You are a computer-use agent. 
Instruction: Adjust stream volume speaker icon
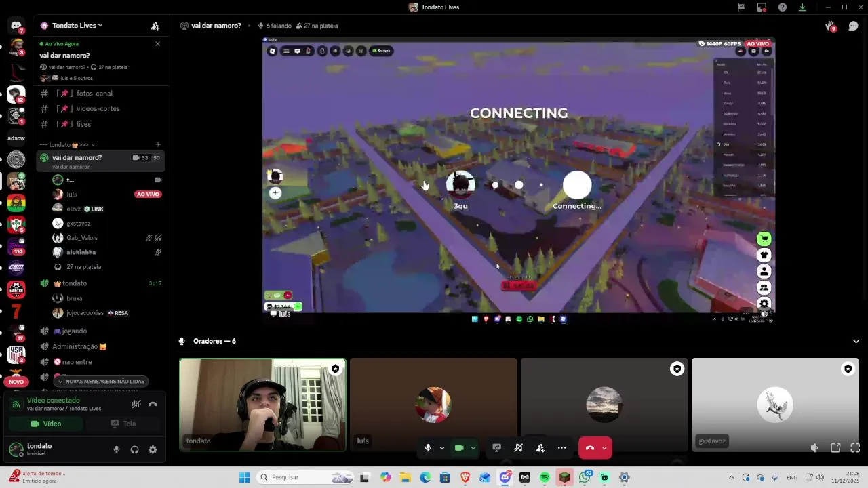coord(814,448)
